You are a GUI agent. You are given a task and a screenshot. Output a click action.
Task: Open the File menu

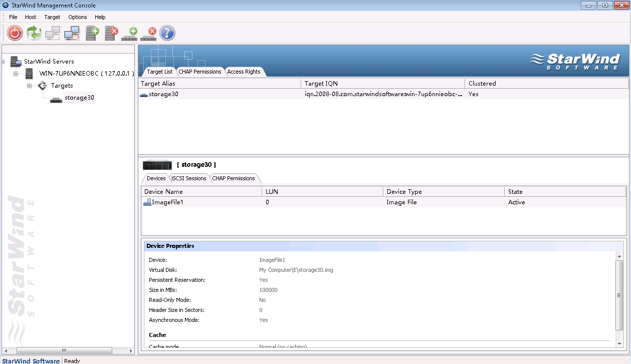13,17
